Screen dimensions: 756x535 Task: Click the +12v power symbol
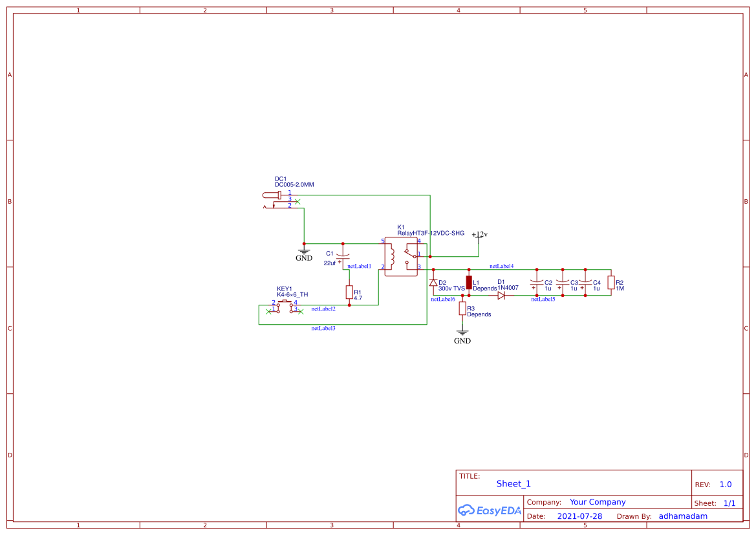(479, 236)
